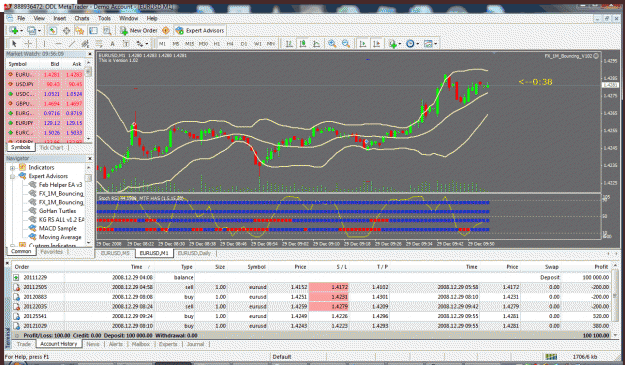
Task: Toggle the D1 timeframe button
Action: (244, 44)
